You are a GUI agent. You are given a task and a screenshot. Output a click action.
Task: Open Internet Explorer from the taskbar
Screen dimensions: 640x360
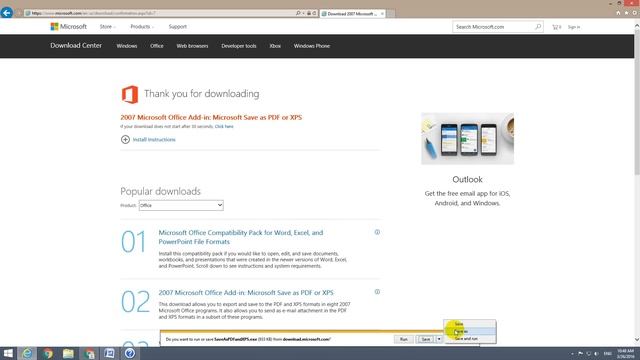tap(27, 353)
